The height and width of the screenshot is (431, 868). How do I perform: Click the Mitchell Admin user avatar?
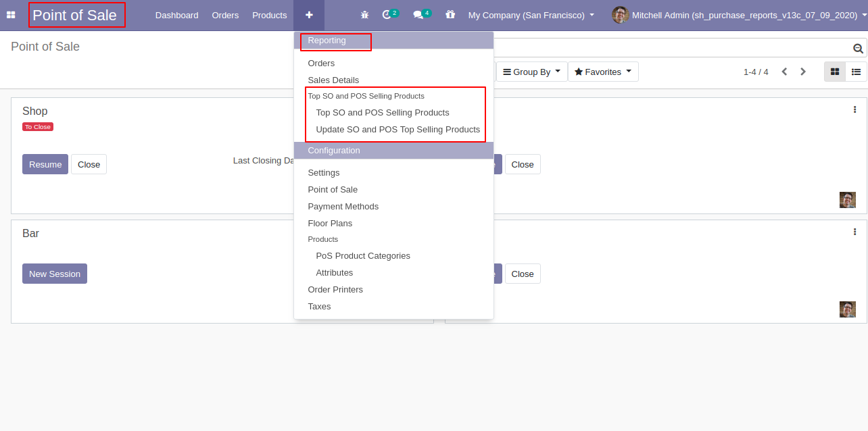coord(620,15)
